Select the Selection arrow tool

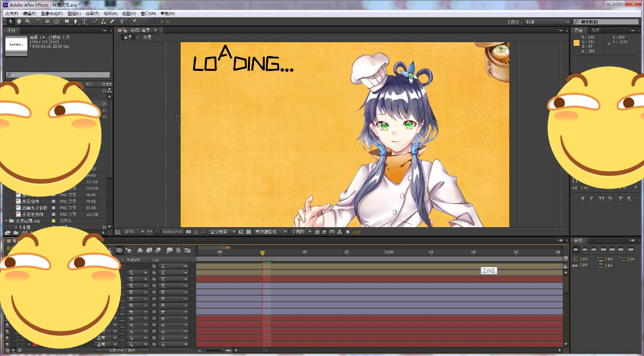(x=11, y=21)
